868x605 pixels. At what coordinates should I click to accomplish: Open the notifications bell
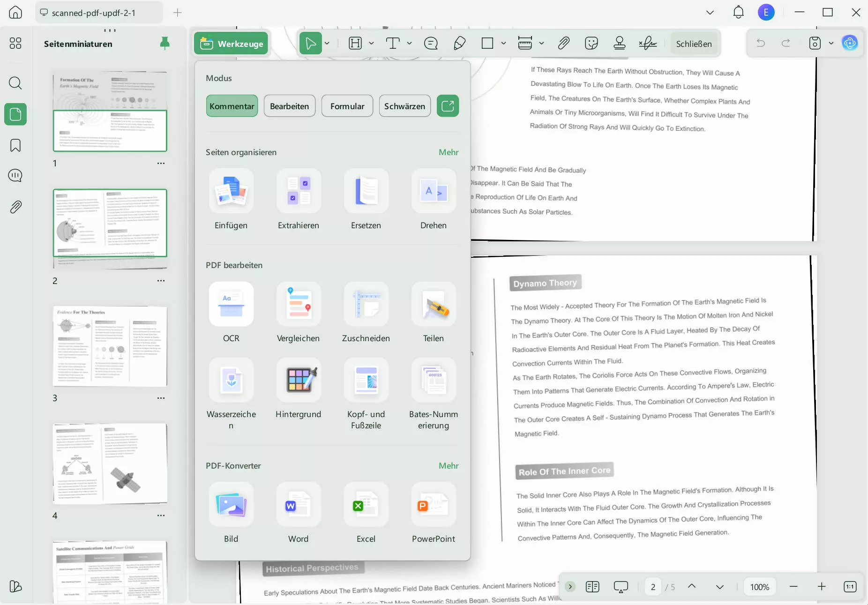pyautogui.click(x=738, y=12)
